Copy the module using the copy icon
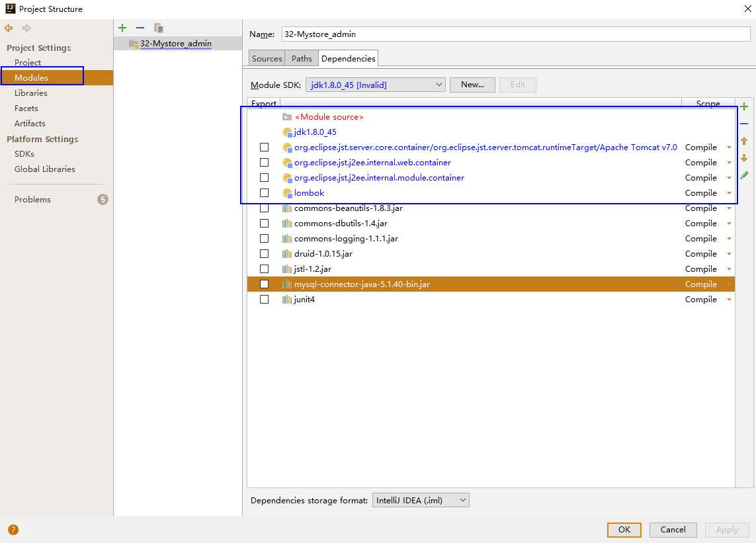The height and width of the screenshot is (543, 756). 159,28
